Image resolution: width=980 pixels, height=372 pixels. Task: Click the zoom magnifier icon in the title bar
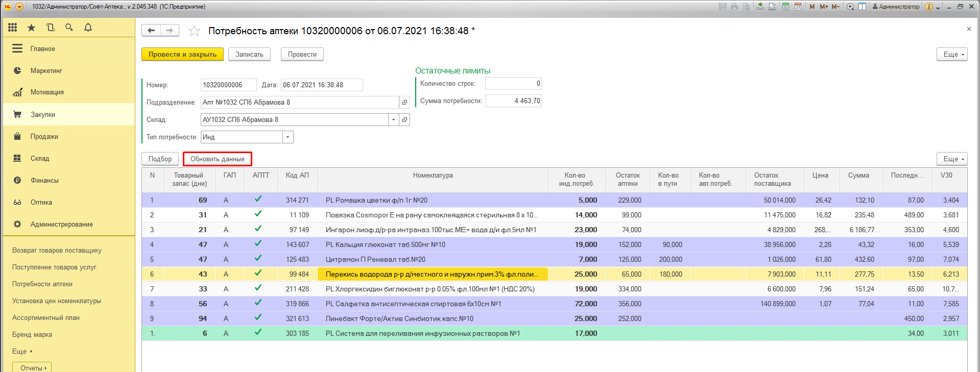pyautogui.click(x=850, y=7)
